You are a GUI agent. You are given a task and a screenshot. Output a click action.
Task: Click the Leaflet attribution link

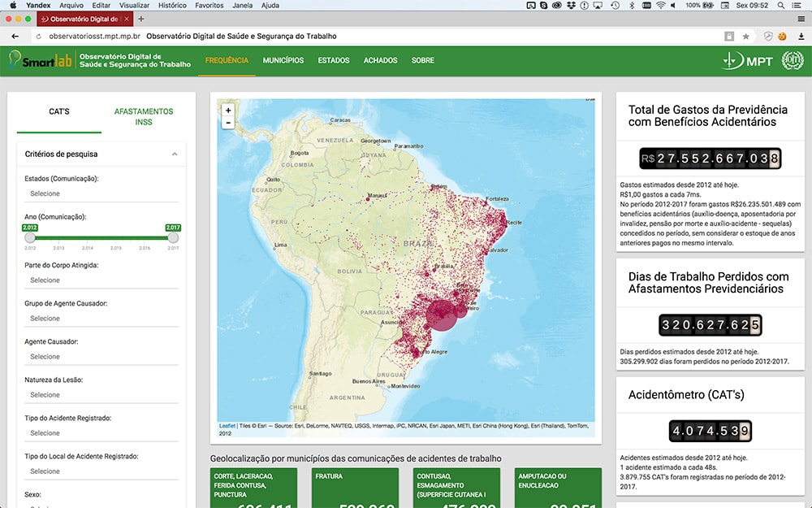pos(227,426)
